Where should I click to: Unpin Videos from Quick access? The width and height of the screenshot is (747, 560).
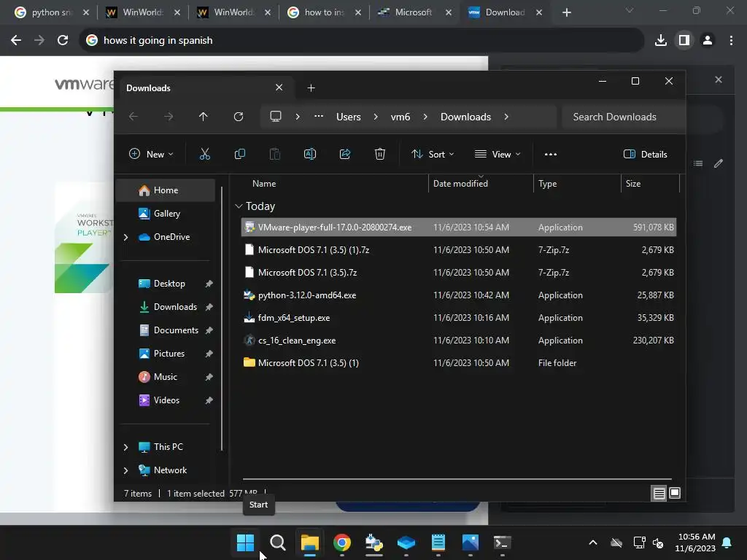click(x=209, y=400)
